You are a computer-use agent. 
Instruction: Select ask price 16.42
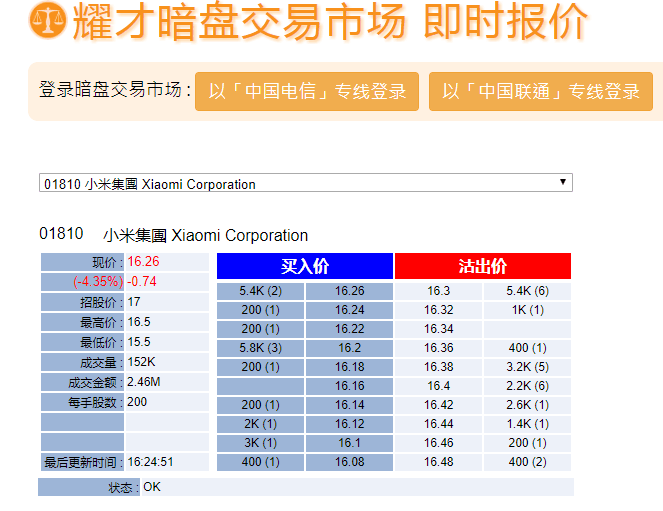pos(438,405)
